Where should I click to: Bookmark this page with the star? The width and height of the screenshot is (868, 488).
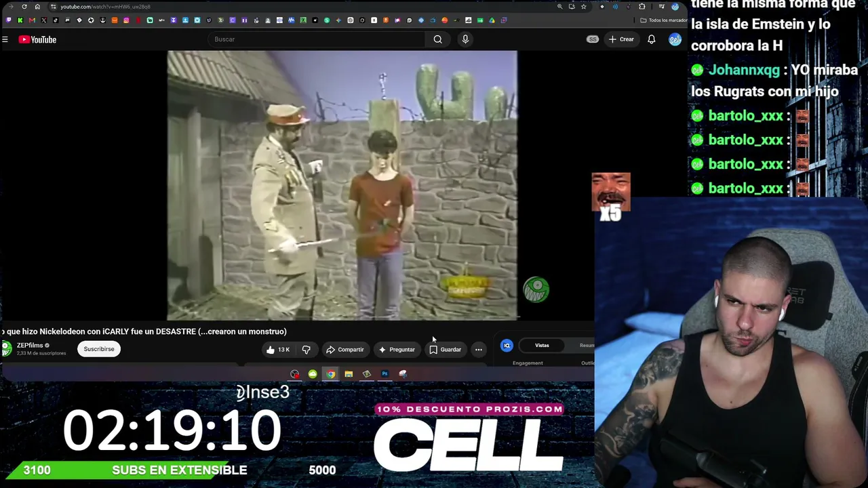tap(584, 7)
